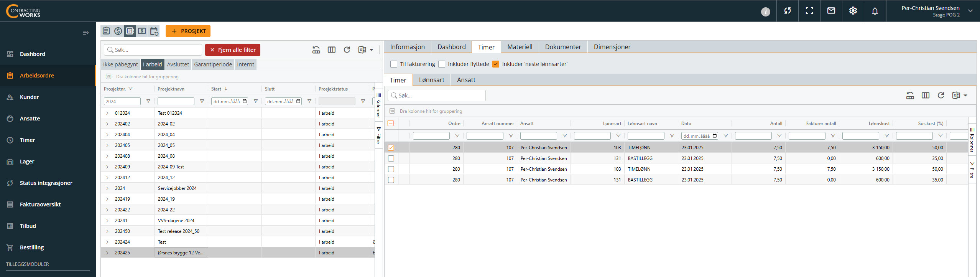Click the project list search field
This screenshot has width=980, height=277.
pos(153,50)
